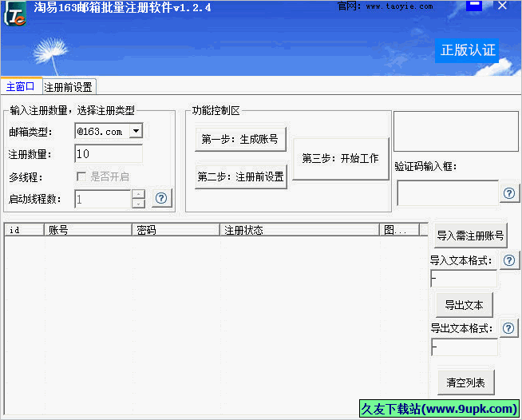The height and width of the screenshot is (420, 522).
Task: Click 第二步：注册前设置 button
Action: [241, 176]
